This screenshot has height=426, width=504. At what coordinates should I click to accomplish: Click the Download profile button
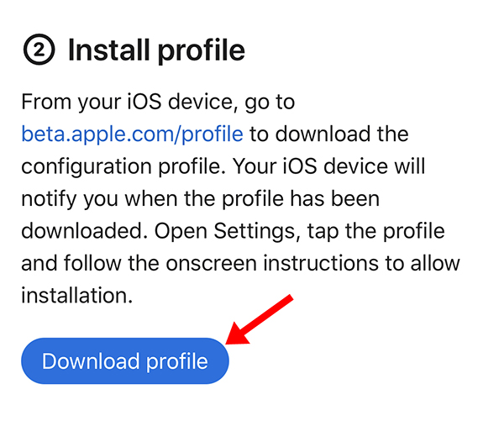(x=124, y=361)
